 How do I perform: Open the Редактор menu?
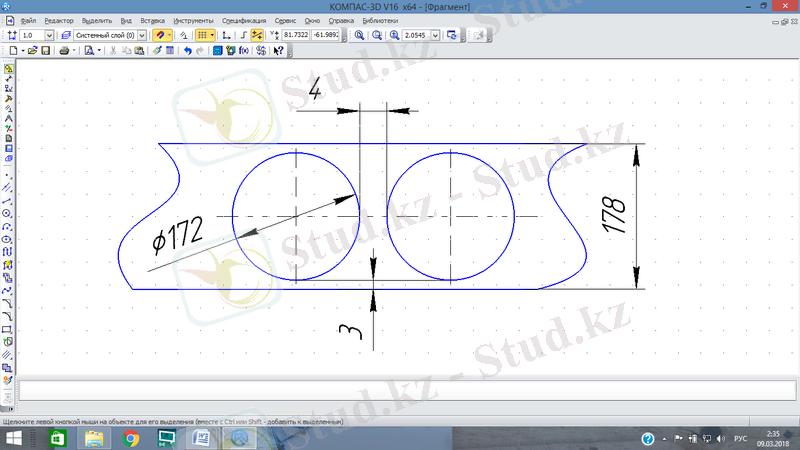[59, 21]
